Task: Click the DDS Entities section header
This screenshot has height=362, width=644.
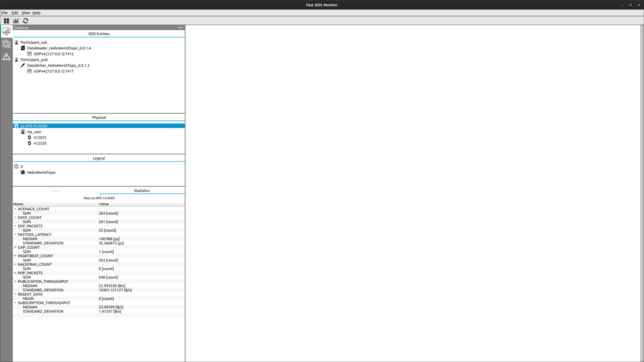Action: pos(99,34)
